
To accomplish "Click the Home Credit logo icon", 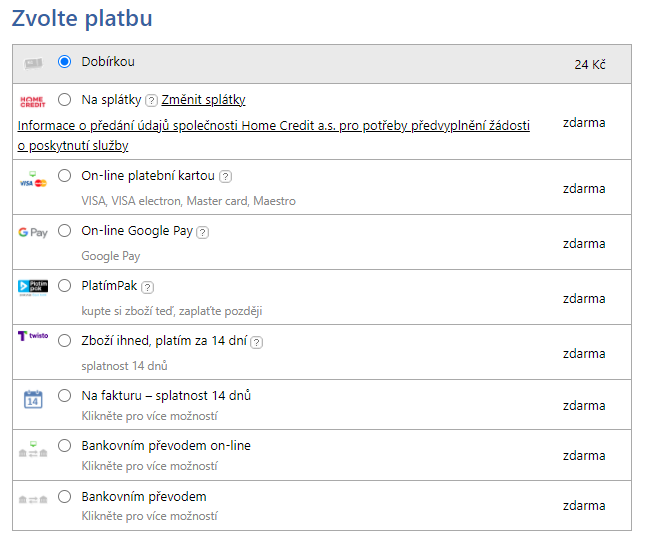I will [x=33, y=101].
